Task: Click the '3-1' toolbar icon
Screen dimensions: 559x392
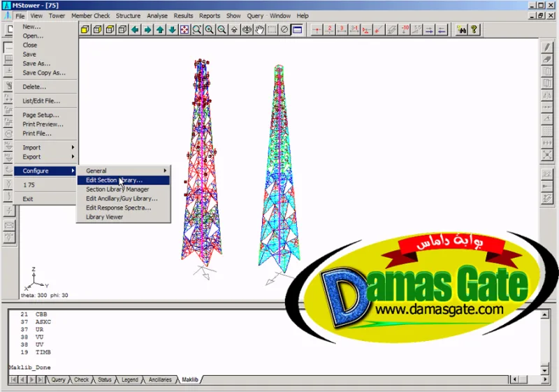Action: pyautogui.click(x=354, y=29)
